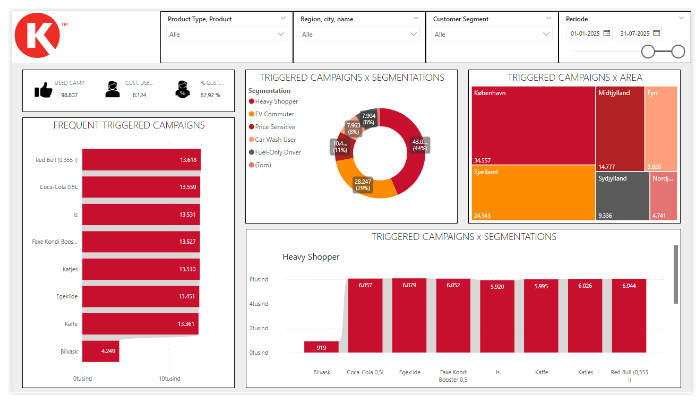Select (Tom) in the segmentation legend
Viewport: 700px width, 400px height.
tap(260, 165)
